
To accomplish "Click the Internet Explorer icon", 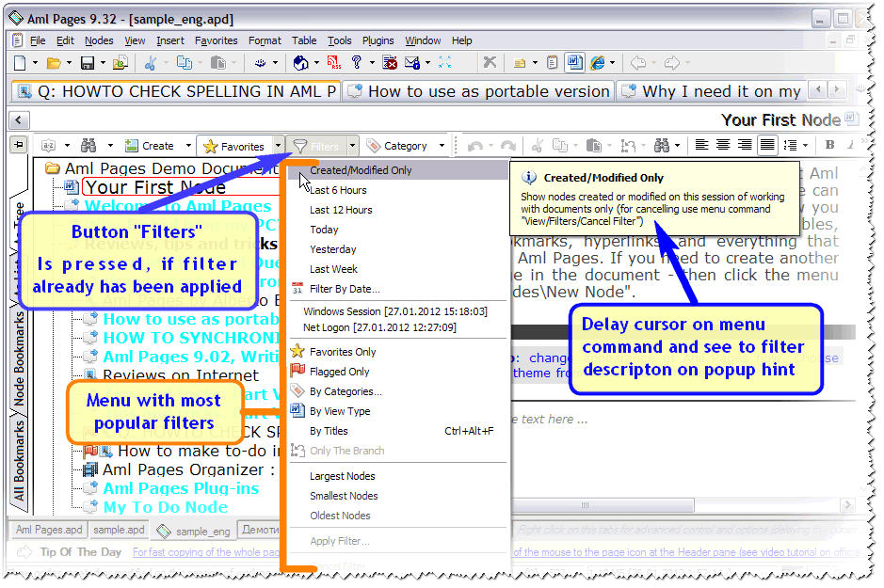I will click(598, 62).
